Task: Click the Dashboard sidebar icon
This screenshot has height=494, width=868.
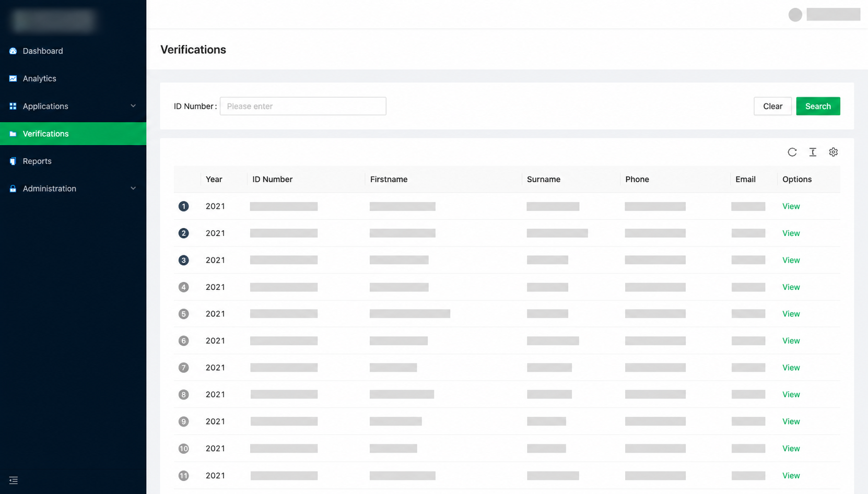Action: click(13, 51)
